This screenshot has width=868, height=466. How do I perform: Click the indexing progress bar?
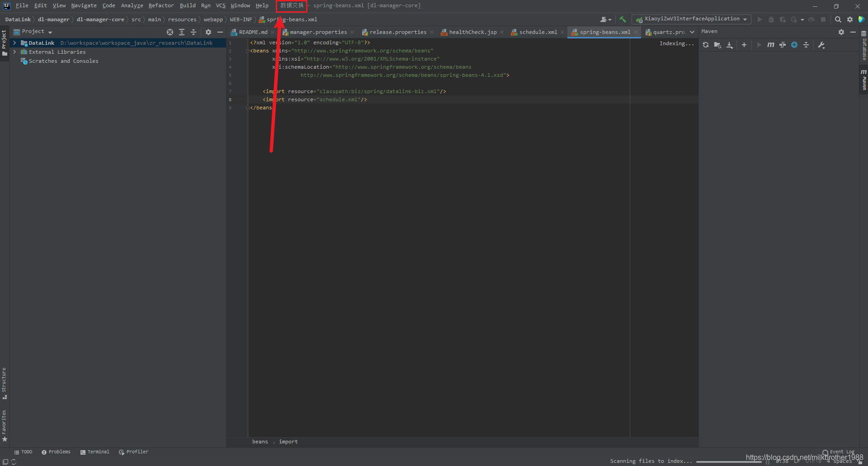pos(729,461)
